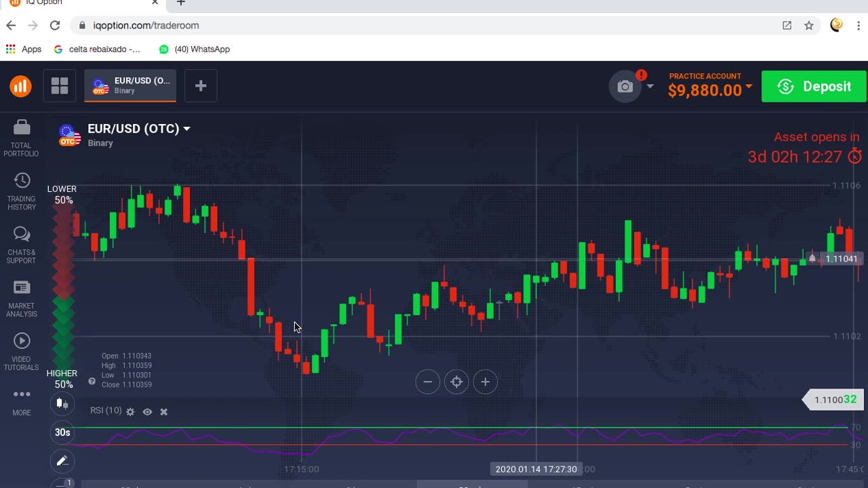The height and width of the screenshot is (488, 868).
Task: Expand the EUR/USD (OTC) asset selector
Action: pos(139,129)
